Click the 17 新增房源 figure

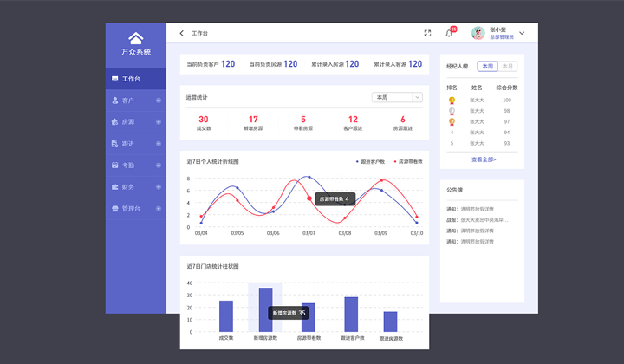pos(253,123)
